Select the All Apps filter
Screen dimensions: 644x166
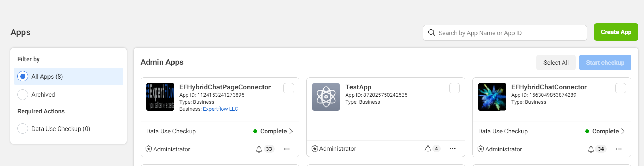tap(23, 76)
